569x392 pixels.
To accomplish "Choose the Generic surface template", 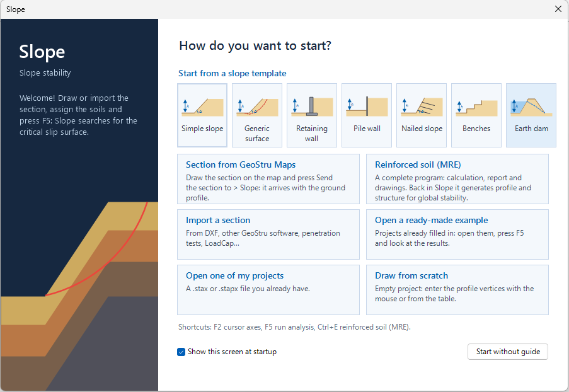I will click(x=257, y=115).
